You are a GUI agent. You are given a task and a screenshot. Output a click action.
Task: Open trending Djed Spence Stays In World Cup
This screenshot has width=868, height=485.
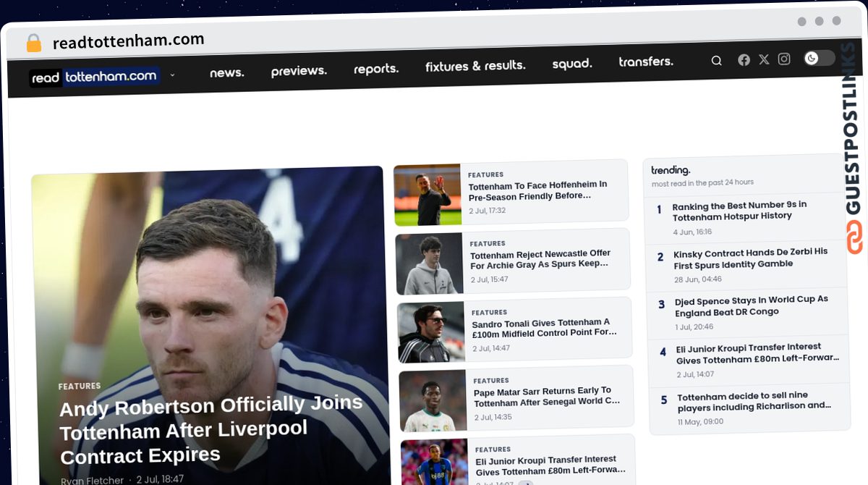click(752, 305)
